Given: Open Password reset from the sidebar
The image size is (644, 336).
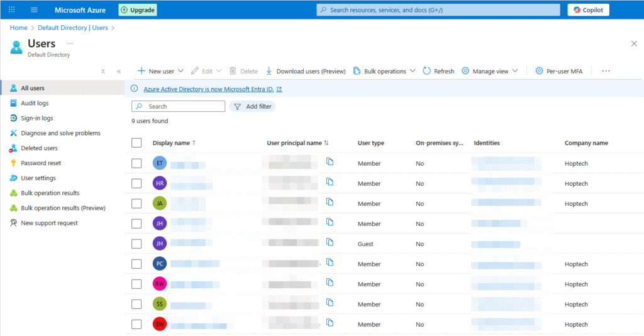Looking at the screenshot, I should tap(41, 163).
